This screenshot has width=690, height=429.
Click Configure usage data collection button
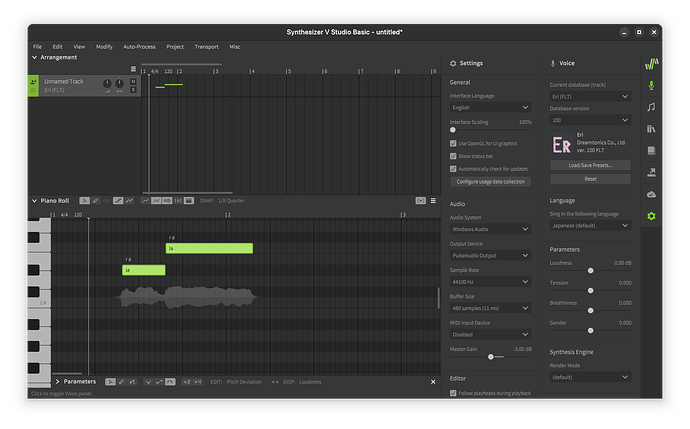[x=490, y=182]
